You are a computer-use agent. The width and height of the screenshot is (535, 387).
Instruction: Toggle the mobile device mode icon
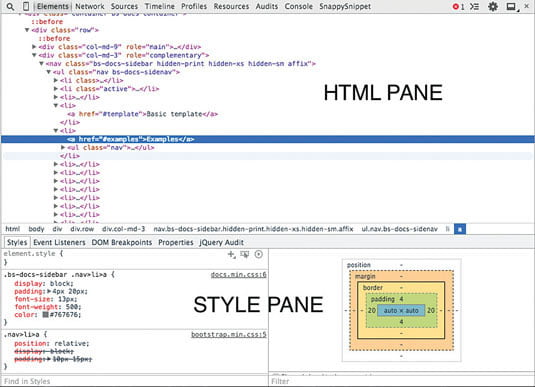26,6
